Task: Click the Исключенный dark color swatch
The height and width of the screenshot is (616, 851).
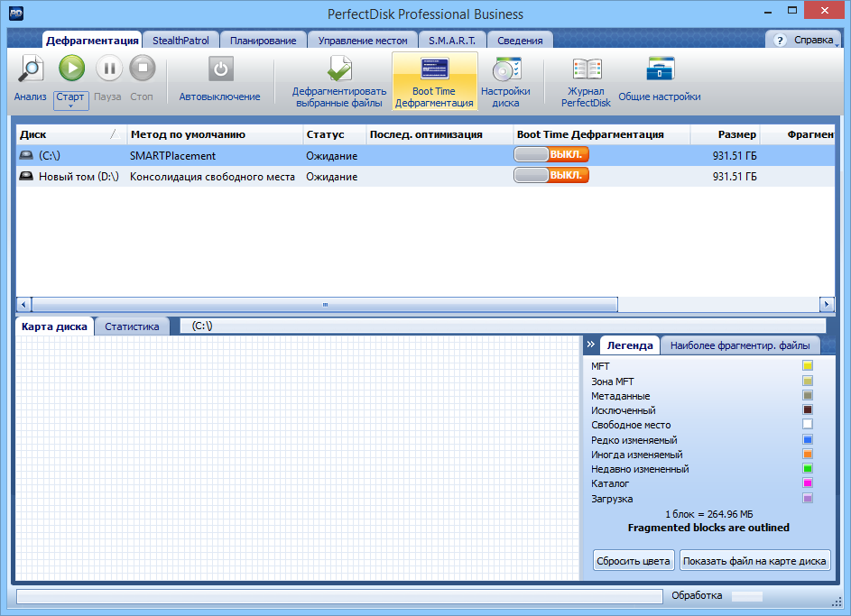Action: [x=808, y=410]
